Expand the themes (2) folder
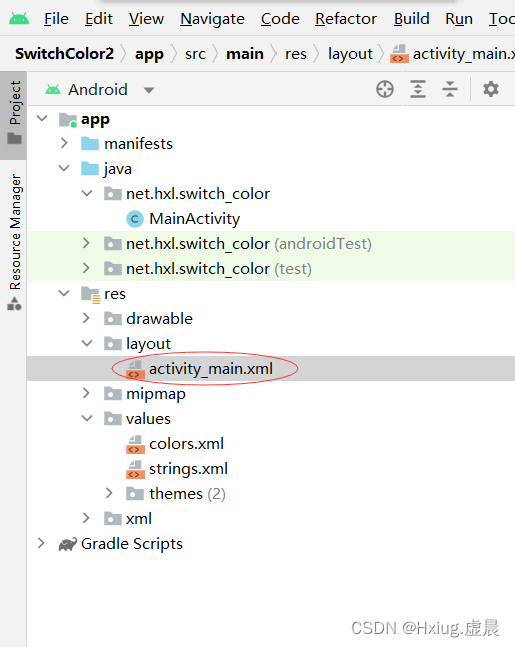 [109, 493]
